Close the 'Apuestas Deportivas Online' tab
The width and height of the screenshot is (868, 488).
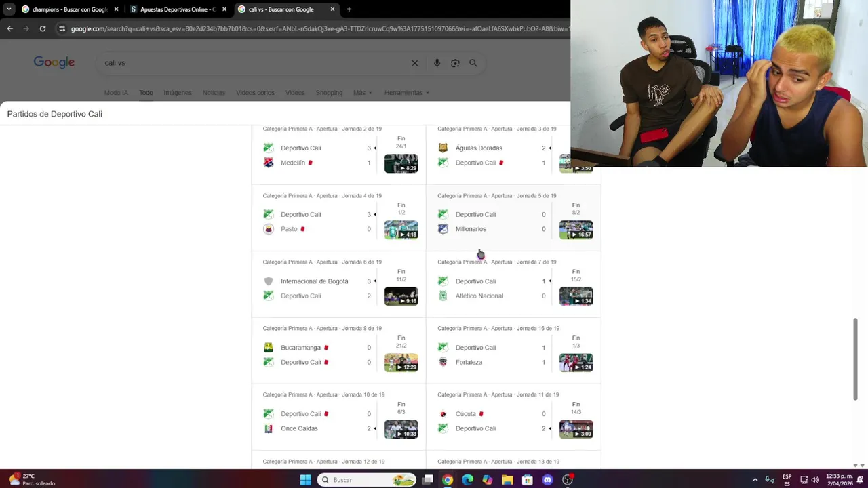coord(224,9)
